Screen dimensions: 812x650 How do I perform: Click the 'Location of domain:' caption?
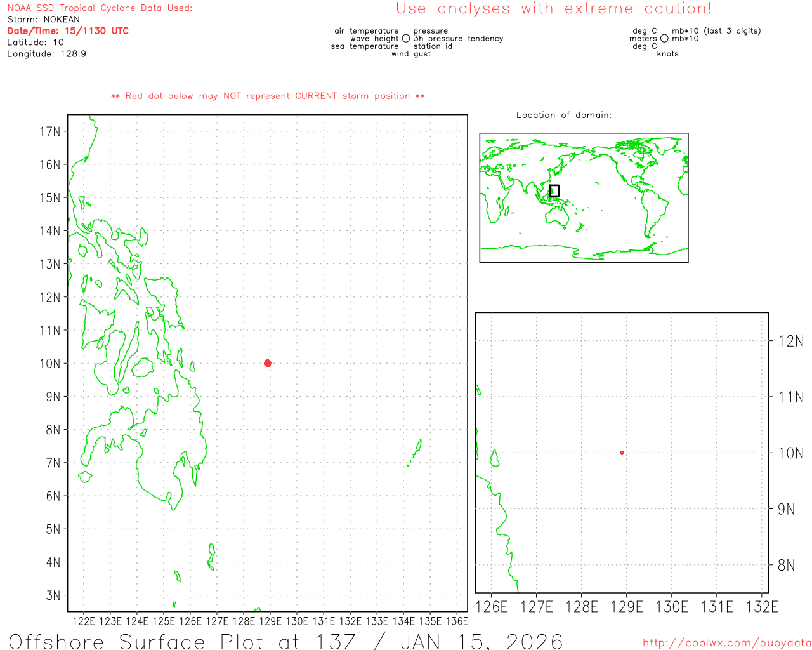563,116
